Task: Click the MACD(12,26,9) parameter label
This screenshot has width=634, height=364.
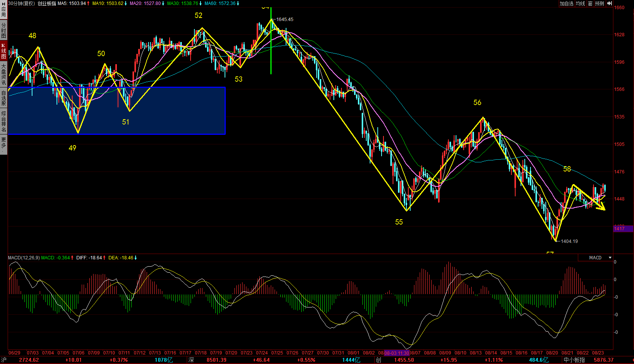Action: click(24, 258)
